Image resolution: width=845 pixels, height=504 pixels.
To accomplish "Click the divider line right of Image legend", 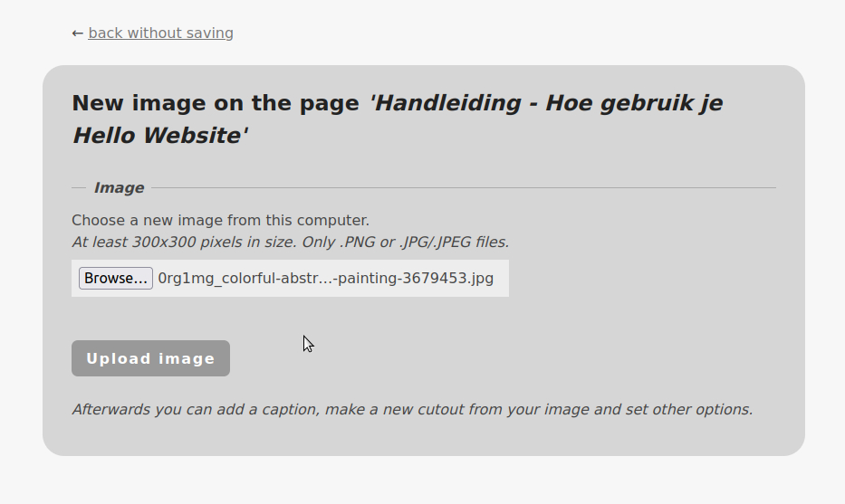I will point(462,188).
